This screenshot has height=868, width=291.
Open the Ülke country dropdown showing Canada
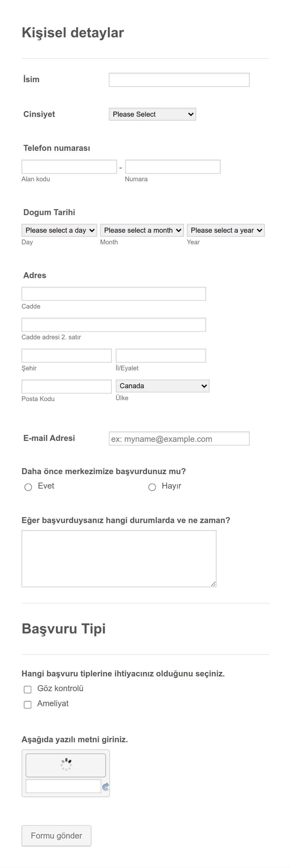[x=162, y=386]
